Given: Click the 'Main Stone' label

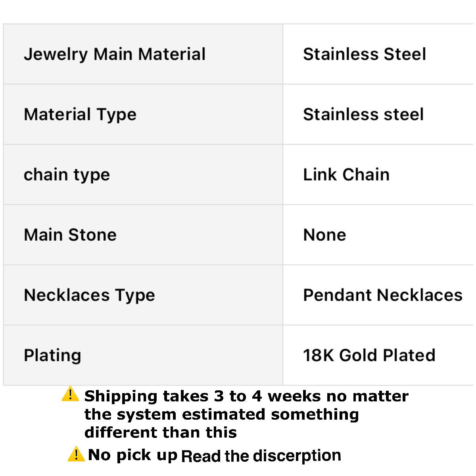Looking at the screenshot, I should click(70, 235).
